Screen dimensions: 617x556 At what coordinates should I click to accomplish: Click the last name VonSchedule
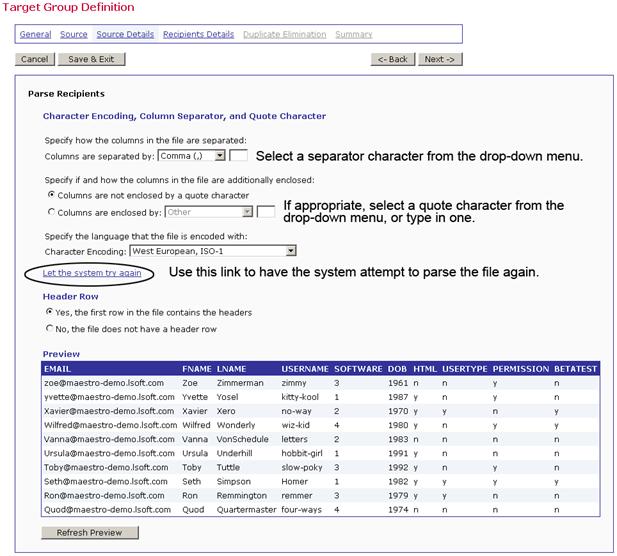pos(242,439)
